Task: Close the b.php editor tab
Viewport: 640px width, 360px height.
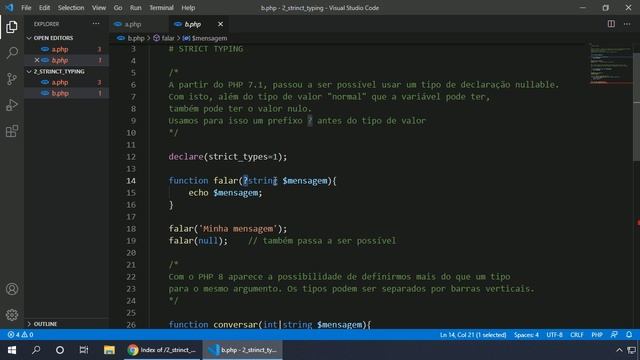Action: pos(220,24)
